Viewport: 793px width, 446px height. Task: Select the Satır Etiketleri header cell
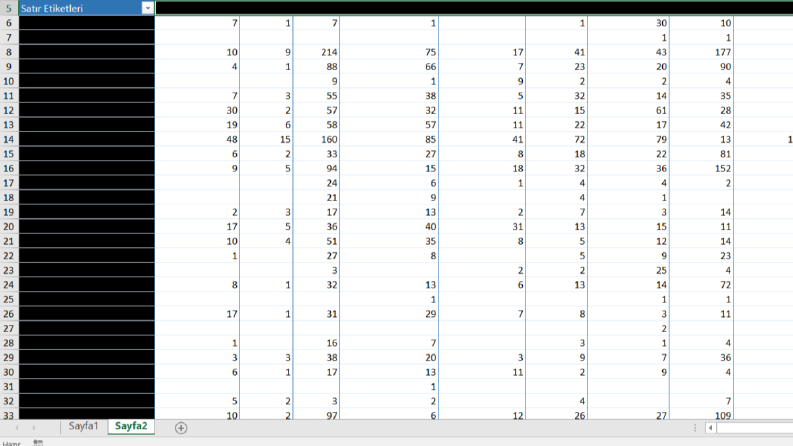pos(86,9)
